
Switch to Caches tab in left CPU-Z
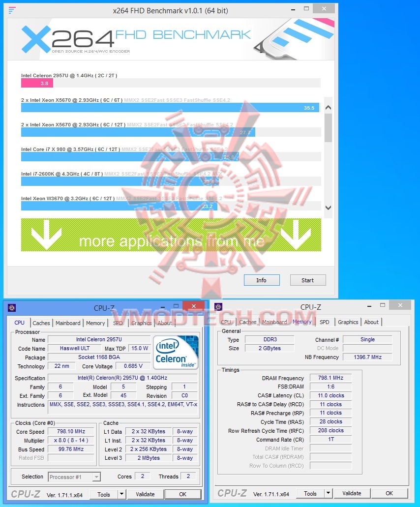41,323
